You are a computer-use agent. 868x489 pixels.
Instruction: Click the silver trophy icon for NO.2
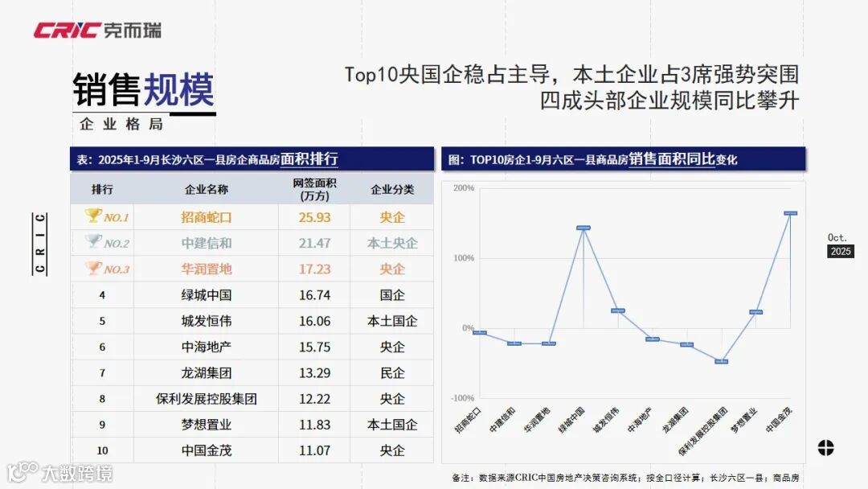tap(93, 241)
